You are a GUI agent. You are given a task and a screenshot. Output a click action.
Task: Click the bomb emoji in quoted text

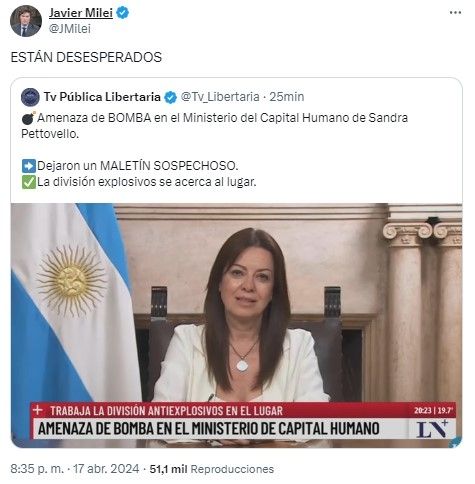click(x=29, y=118)
